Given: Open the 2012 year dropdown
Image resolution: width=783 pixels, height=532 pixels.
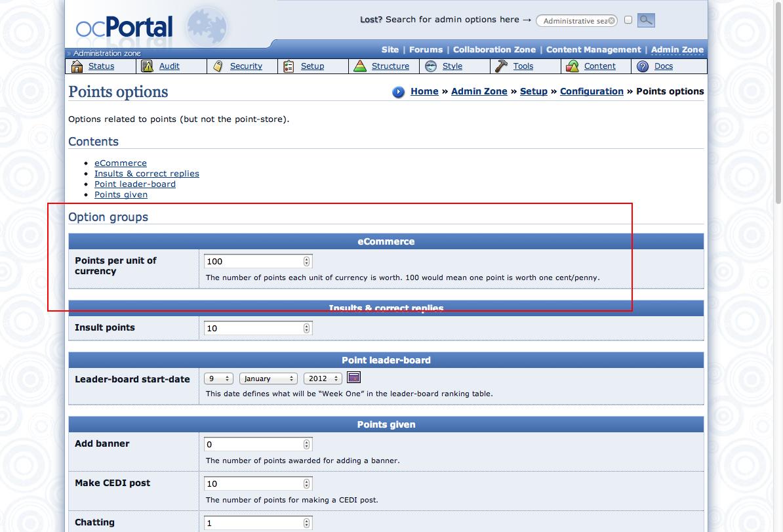Looking at the screenshot, I should (x=323, y=379).
